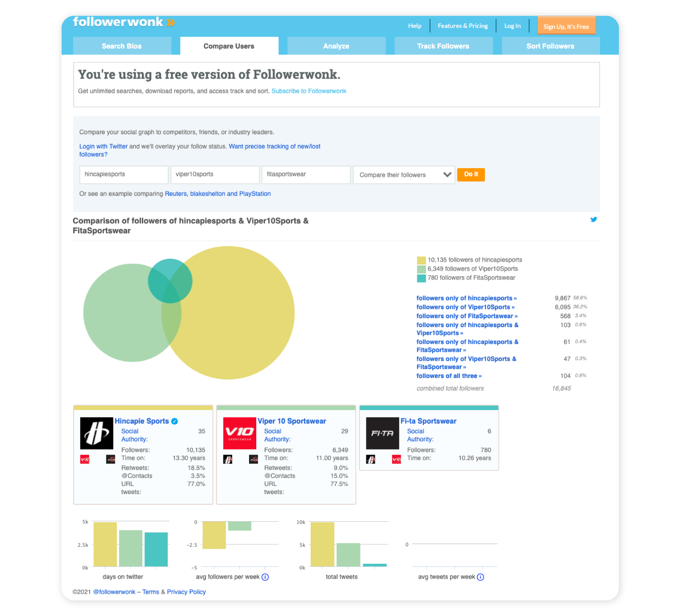The height and width of the screenshot is (616, 680).
Task: Click the followers of all three link
Action: 448,376
